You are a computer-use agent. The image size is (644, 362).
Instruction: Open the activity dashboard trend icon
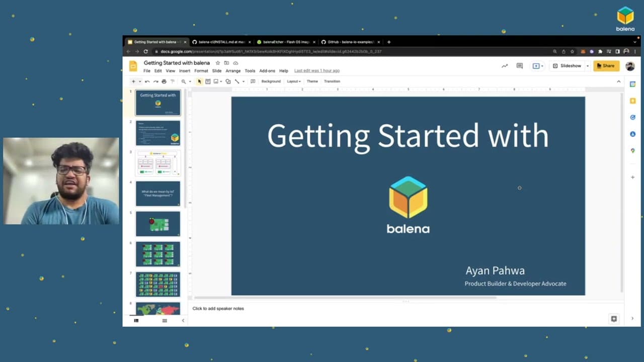click(x=505, y=66)
